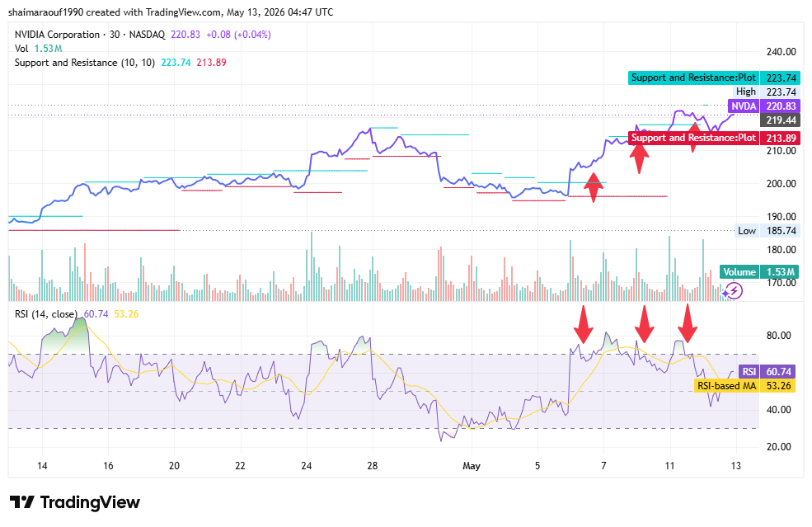Screen dimensions: 812x527
Task: Click the cyan Support and Resistance:Plot 223.74 label
Action: click(x=714, y=78)
